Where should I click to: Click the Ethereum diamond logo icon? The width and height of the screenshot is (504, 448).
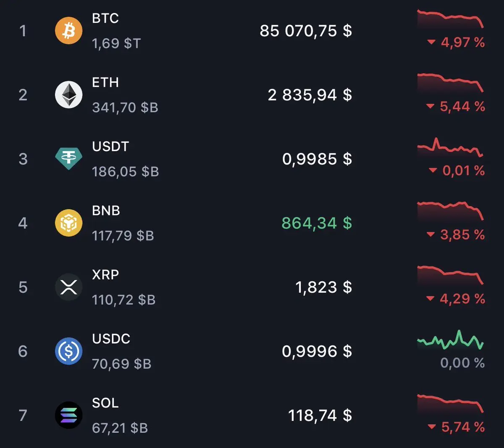tap(68, 95)
